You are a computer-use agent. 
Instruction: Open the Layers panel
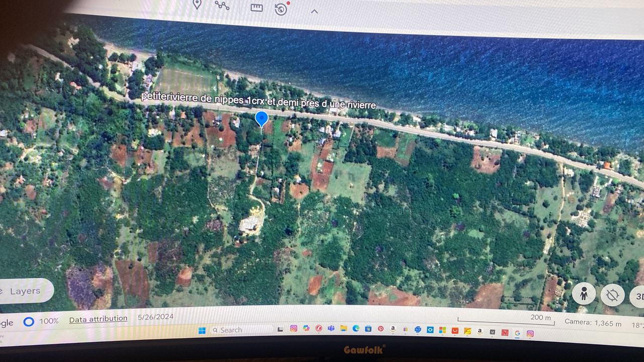pyautogui.click(x=24, y=291)
